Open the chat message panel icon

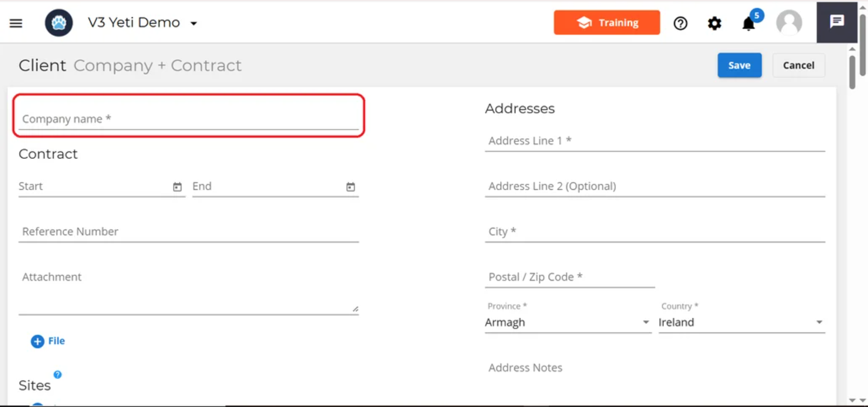pos(837,22)
